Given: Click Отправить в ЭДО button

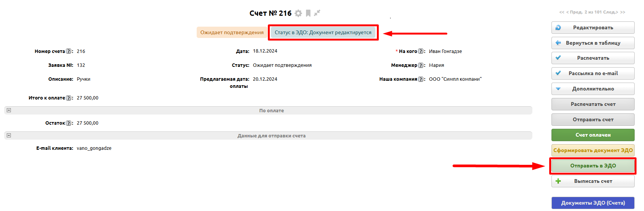Looking at the screenshot, I should (x=593, y=166).
